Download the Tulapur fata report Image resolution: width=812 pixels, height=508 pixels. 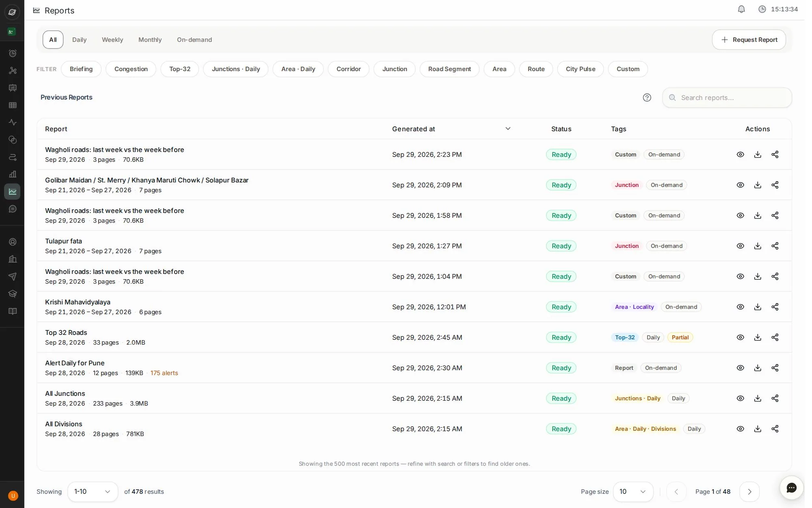758,246
